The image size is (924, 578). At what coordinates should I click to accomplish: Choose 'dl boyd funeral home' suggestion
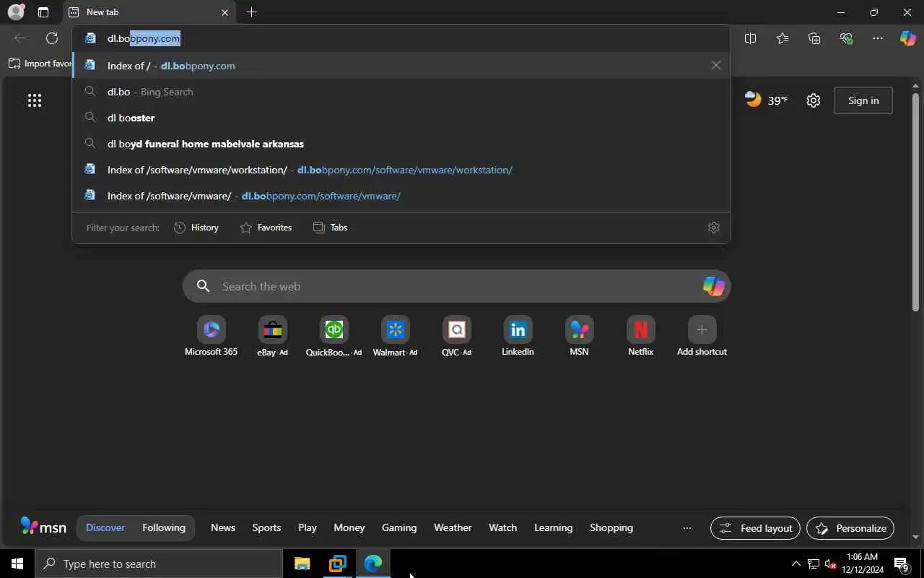401,144
